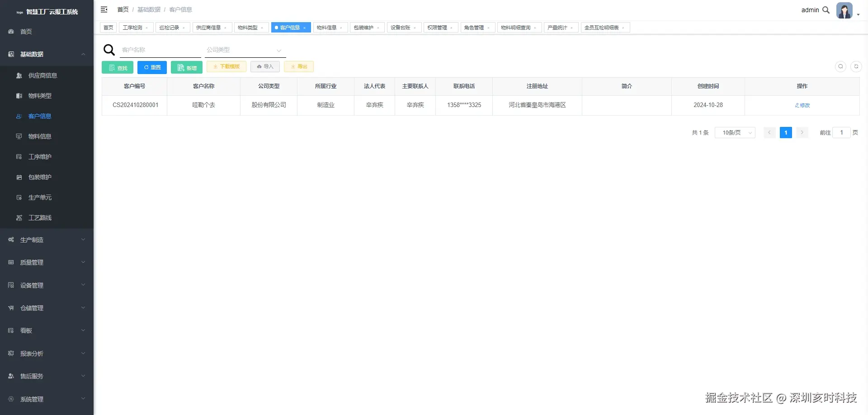Toggle the round search-bar visibility icon
The image size is (868, 415).
841,66
